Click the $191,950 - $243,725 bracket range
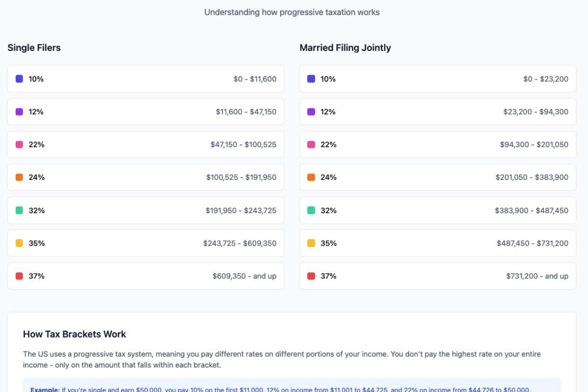Screen dimensions: 588x392 click(x=241, y=210)
